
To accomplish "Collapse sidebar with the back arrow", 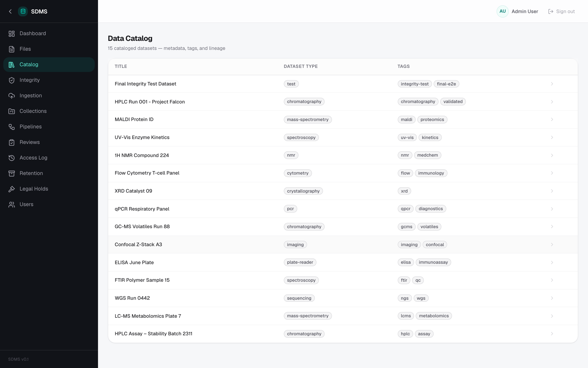I will point(10,11).
